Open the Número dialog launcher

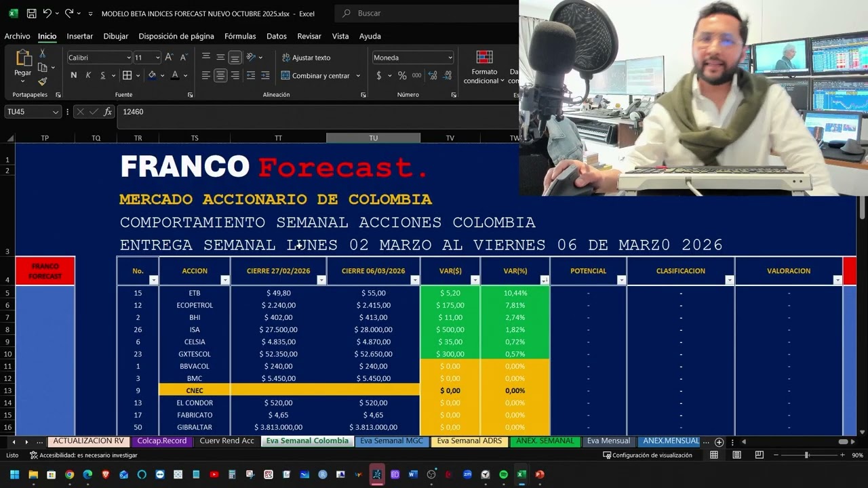tap(453, 95)
